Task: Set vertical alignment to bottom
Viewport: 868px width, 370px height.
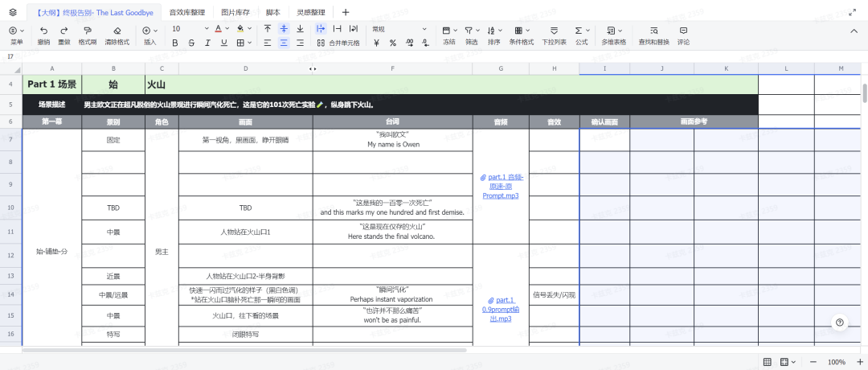Action: tap(300, 28)
